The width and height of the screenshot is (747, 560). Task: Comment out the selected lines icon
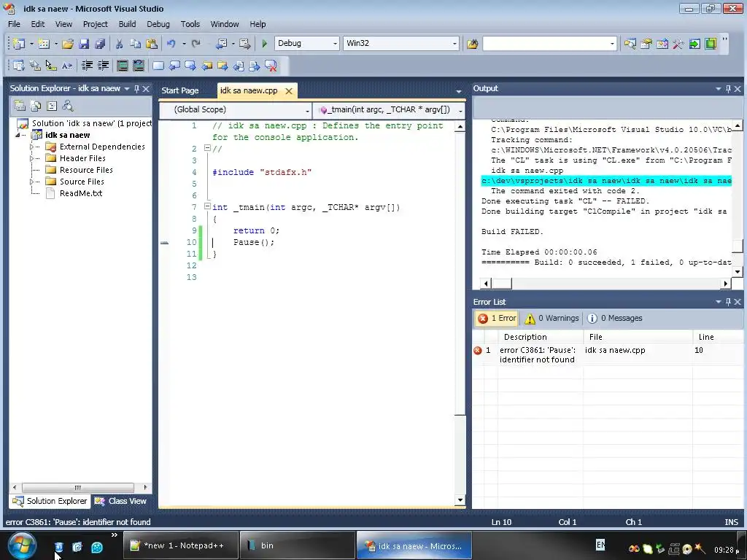tap(123, 66)
